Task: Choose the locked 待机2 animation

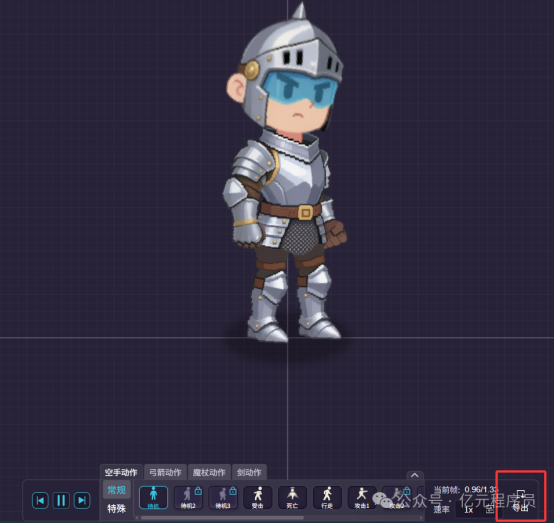Action: click(188, 498)
